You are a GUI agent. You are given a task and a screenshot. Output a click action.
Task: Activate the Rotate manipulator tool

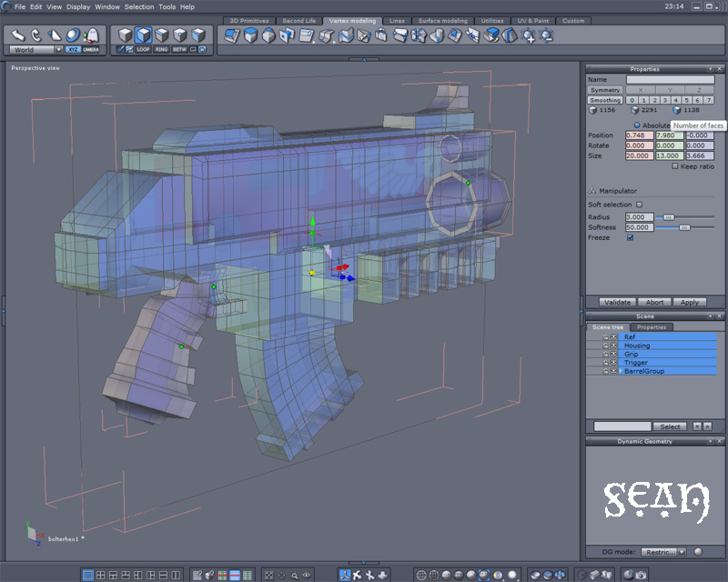(35, 35)
